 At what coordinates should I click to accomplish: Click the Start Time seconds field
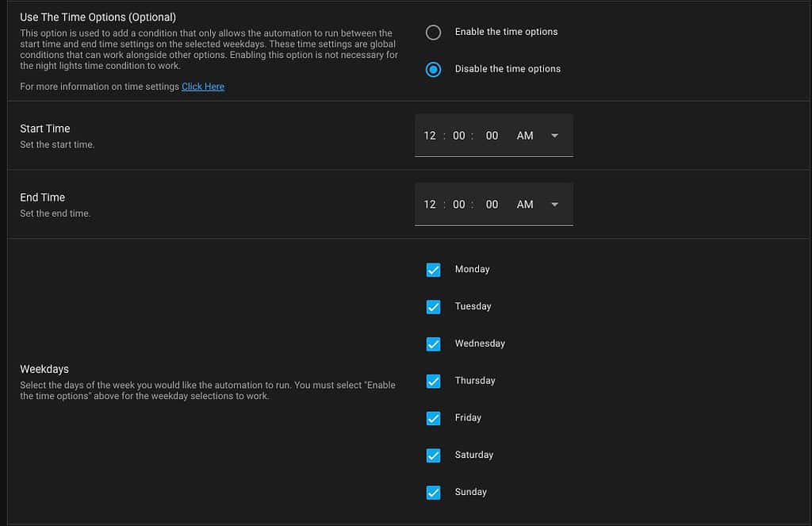(x=492, y=136)
